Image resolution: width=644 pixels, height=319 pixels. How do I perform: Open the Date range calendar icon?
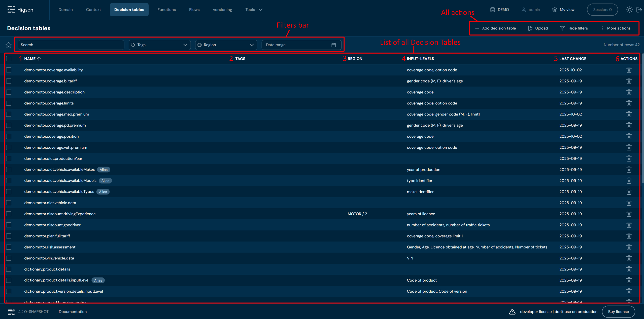coord(333,45)
